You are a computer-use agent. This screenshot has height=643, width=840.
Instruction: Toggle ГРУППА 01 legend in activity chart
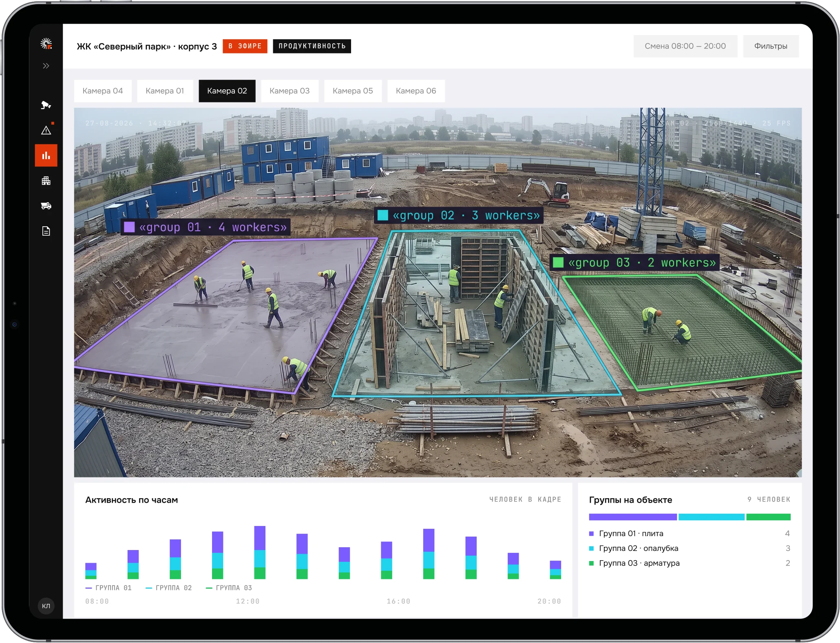pos(108,588)
